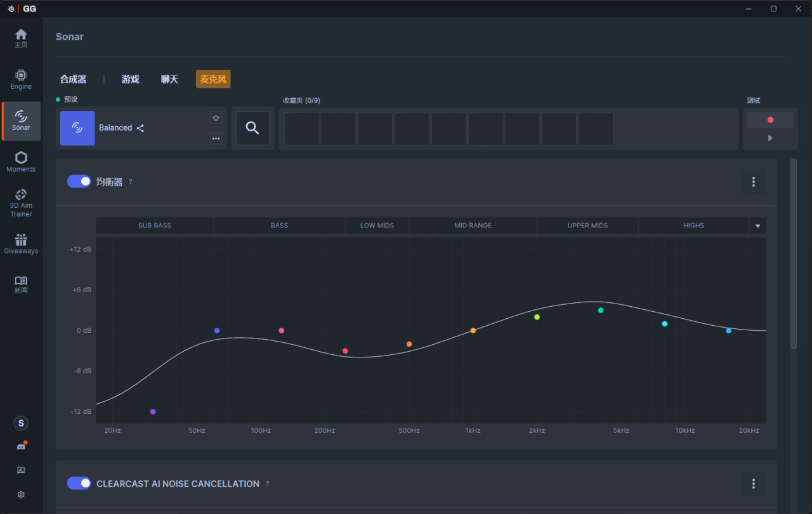The width and height of the screenshot is (812, 514).
Task: Select the red EQ point near 200Hz
Action: point(346,351)
